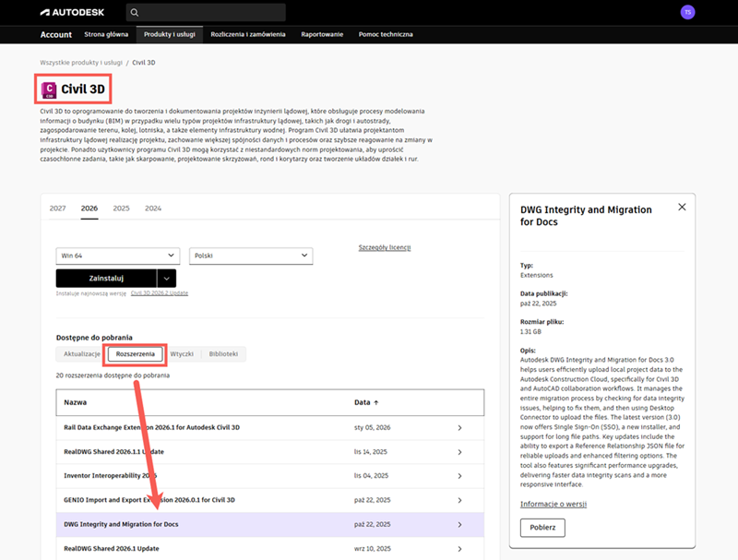
Task: Click the wrz 10, 2025 date cell
Action: (x=373, y=549)
